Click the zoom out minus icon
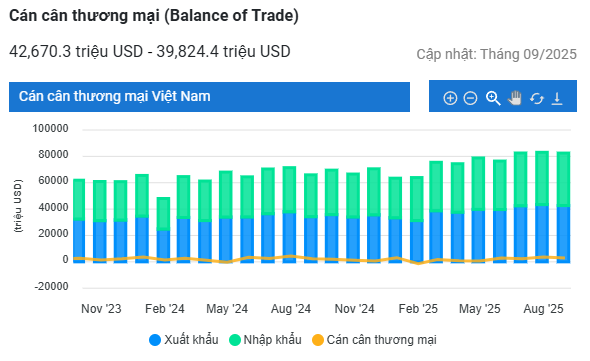 pyautogui.click(x=470, y=98)
